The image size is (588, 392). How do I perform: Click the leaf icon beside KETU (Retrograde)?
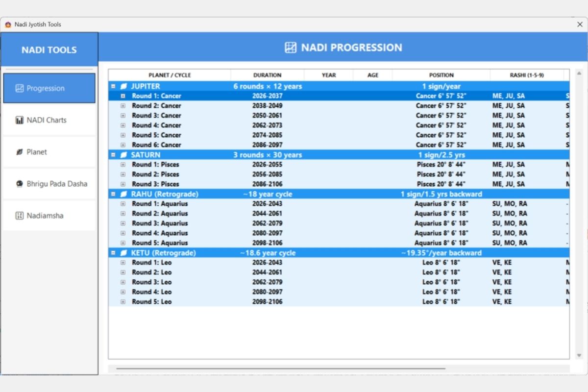click(124, 253)
